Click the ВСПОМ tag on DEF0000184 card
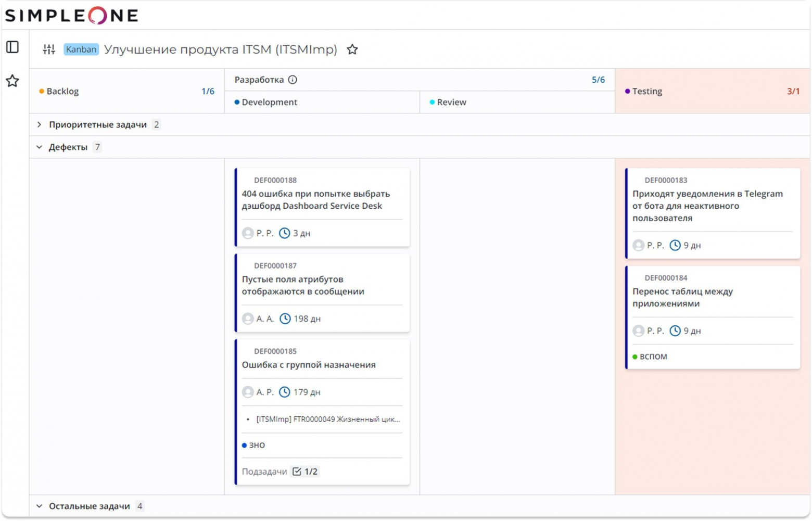812x521 pixels. click(x=650, y=357)
